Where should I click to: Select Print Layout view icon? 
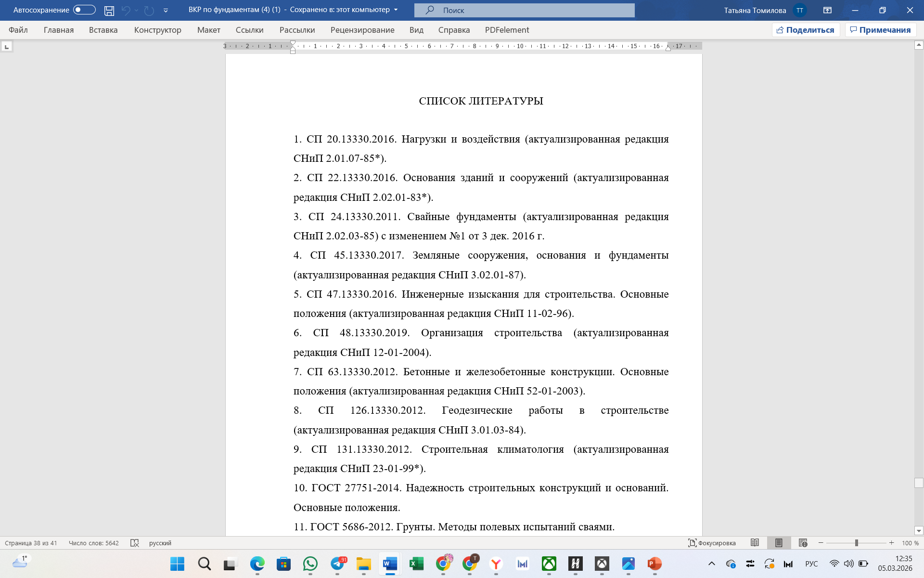point(779,543)
